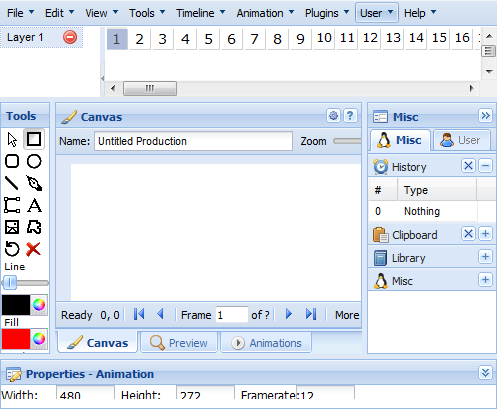Select the pencil drawing tool

pos(34,183)
